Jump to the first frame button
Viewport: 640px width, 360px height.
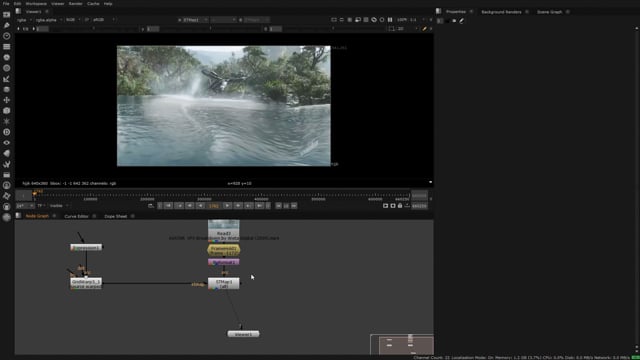click(168, 206)
